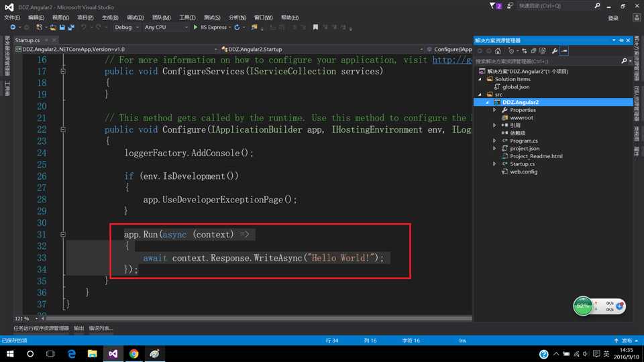Expand the Properties node in Solution Explorer
The image size is (644, 362).
coord(494,110)
